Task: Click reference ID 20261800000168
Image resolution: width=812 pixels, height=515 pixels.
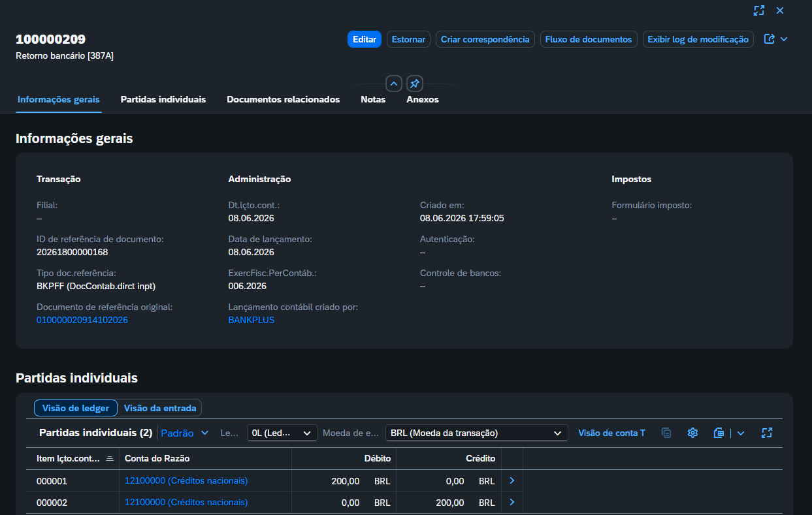Action: [x=72, y=252]
